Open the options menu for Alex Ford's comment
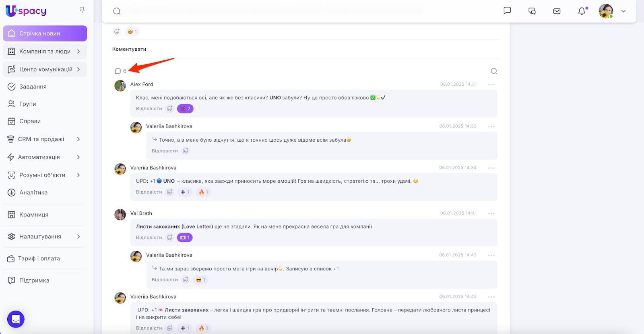This screenshot has width=644, height=334. pyautogui.click(x=491, y=85)
